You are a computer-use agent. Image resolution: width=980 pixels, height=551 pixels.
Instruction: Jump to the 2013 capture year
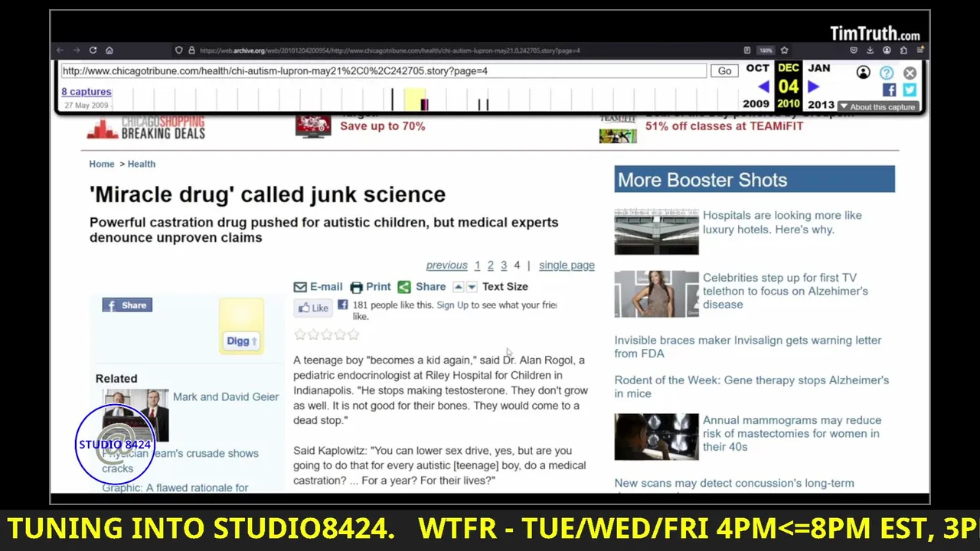(821, 104)
